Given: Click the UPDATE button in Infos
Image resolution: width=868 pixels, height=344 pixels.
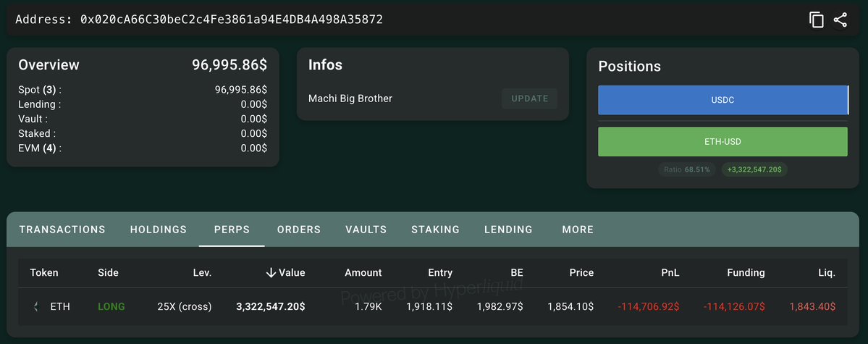Looking at the screenshot, I should 530,98.
